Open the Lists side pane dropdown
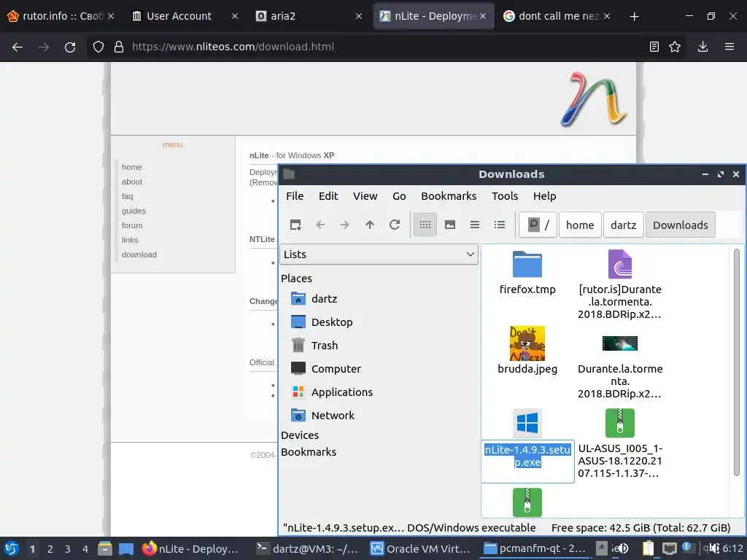 (x=379, y=254)
